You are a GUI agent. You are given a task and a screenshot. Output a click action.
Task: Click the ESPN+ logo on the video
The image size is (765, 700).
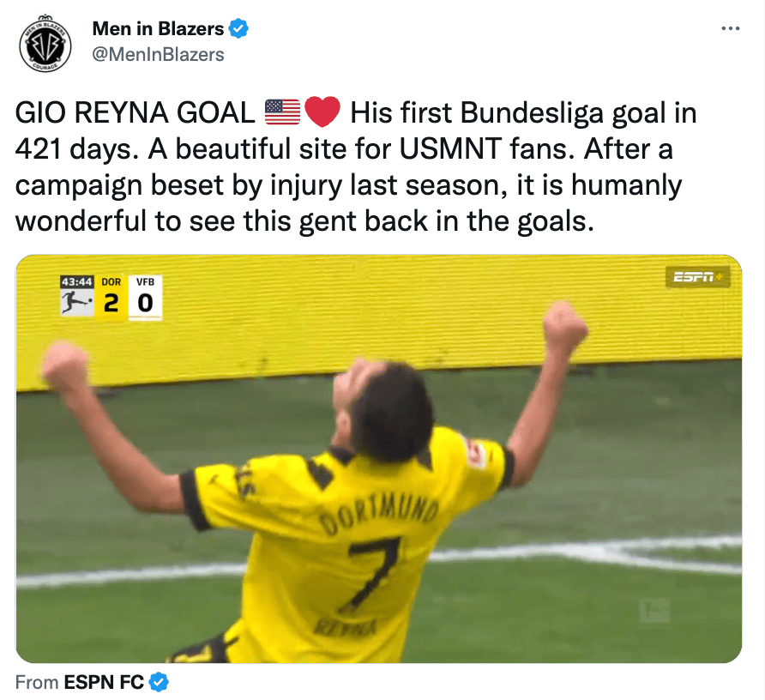698,277
